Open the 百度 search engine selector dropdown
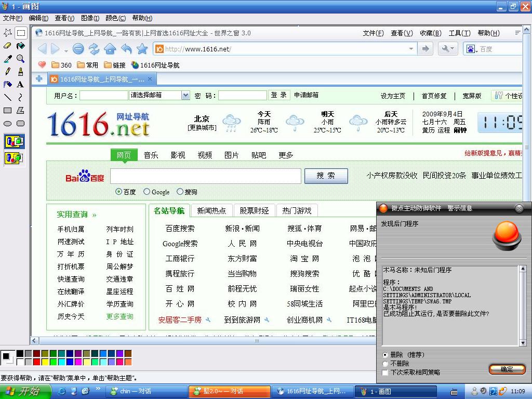This screenshot has height=399, width=532. (472, 49)
